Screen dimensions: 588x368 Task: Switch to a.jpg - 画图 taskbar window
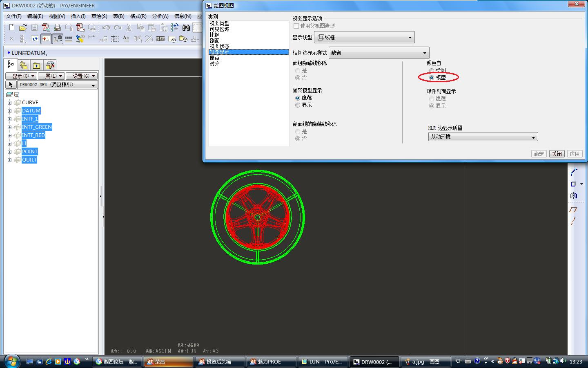coord(425,362)
